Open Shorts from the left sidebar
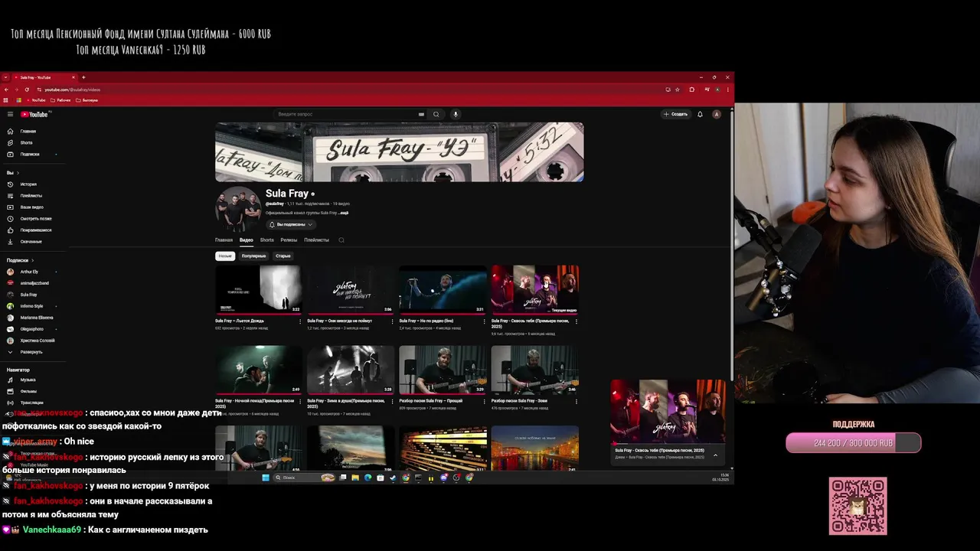Viewport: 980px width, 551px height. (x=26, y=142)
